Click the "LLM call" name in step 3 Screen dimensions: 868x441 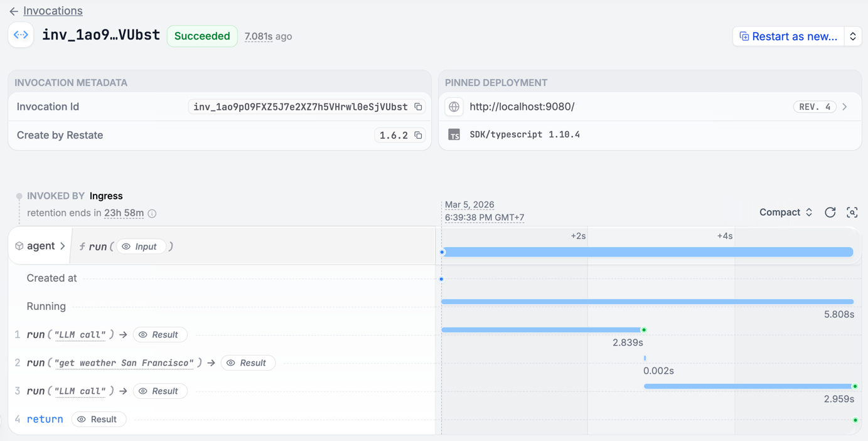coord(80,391)
